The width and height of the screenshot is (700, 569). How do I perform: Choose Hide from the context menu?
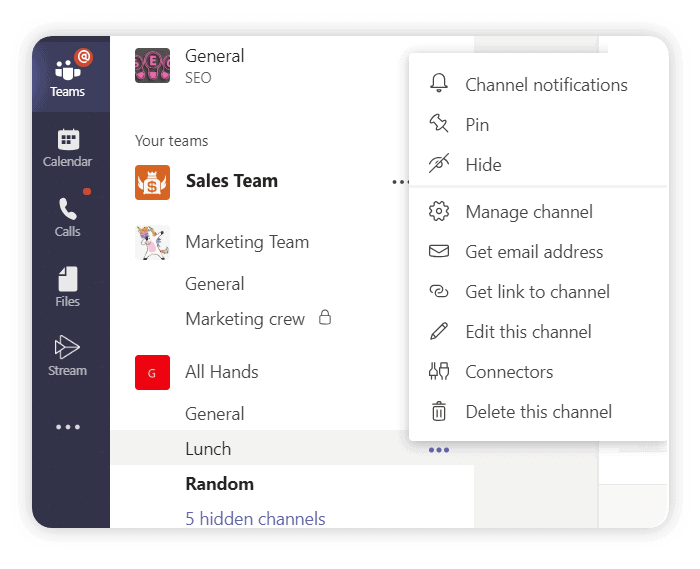(x=538, y=165)
